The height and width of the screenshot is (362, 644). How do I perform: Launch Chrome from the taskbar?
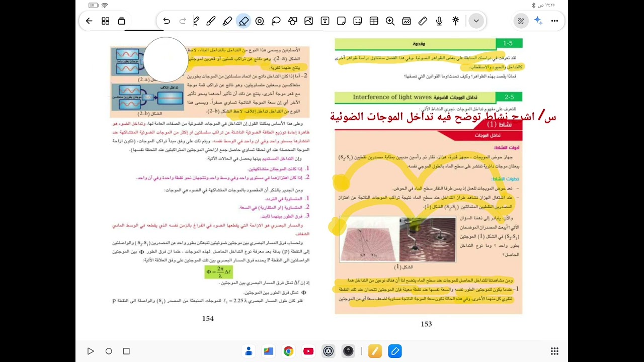click(288, 351)
